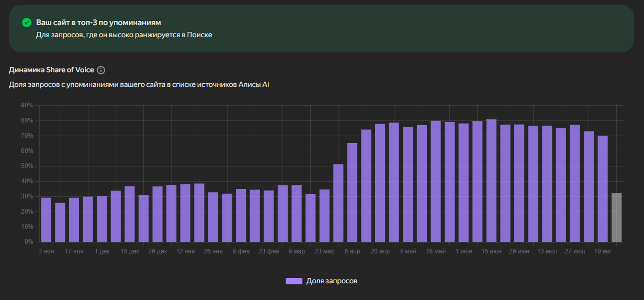
Task: Toggle the Доля запросов legend color swatch
Action: 294,281
